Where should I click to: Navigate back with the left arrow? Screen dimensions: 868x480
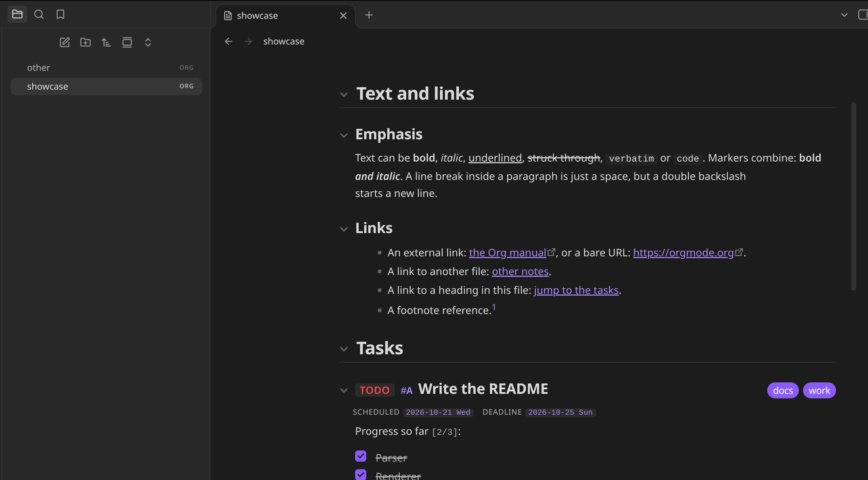click(228, 41)
